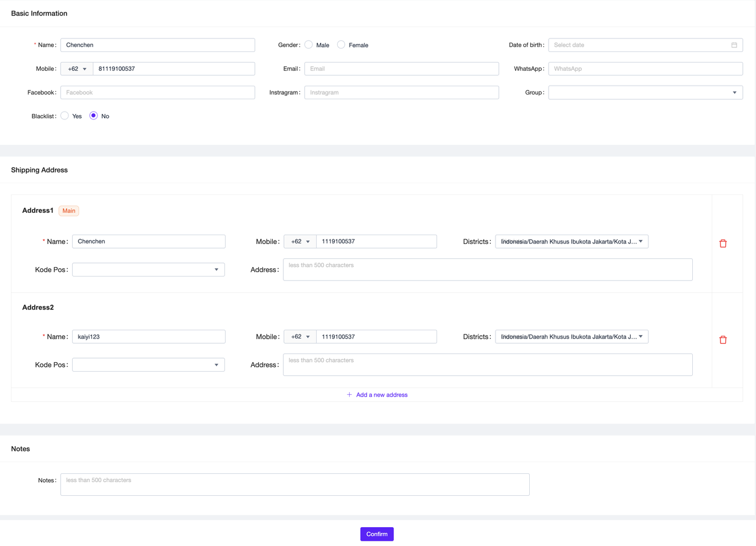Click the Email input field
This screenshot has width=756, height=546.
(x=401, y=69)
